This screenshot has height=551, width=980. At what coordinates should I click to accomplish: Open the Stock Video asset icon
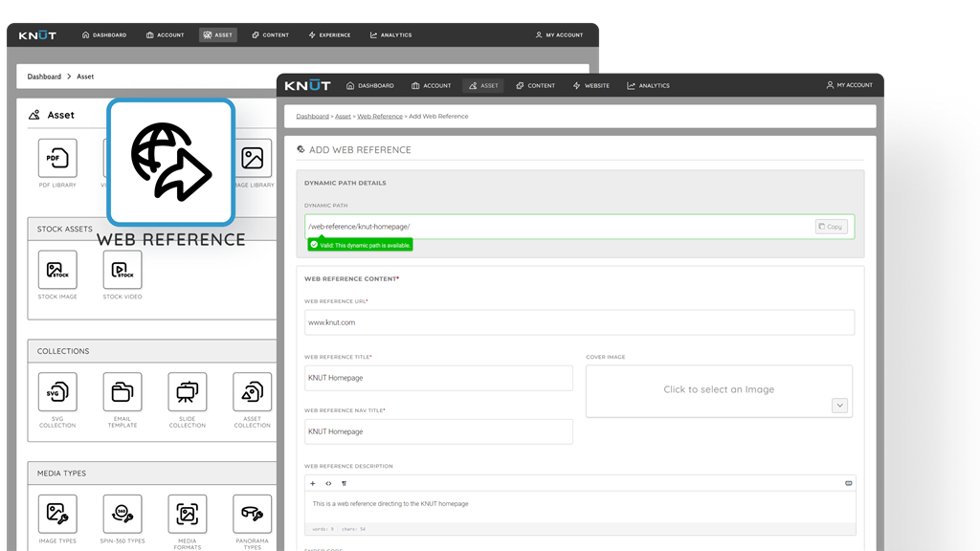pos(122,270)
